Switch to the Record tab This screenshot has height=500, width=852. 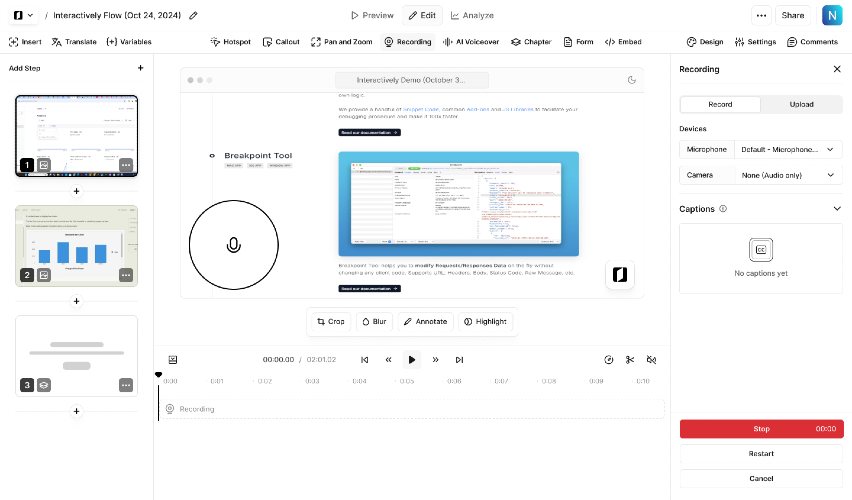coord(720,104)
